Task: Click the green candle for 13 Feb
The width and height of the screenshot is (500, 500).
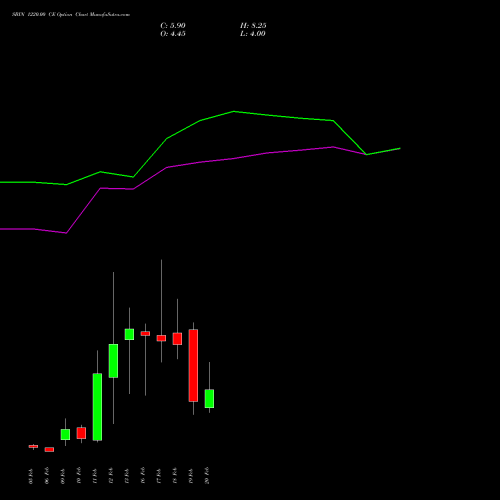Action: click(129, 334)
